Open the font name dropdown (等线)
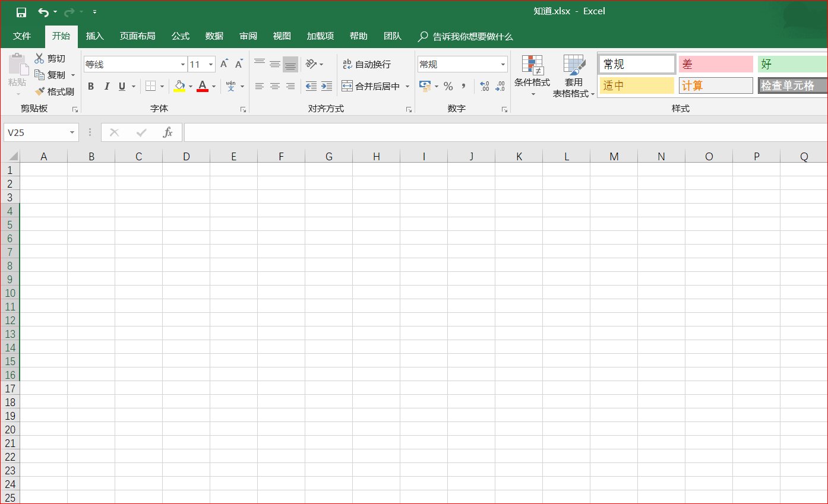The height and width of the screenshot is (504, 828). (x=182, y=64)
